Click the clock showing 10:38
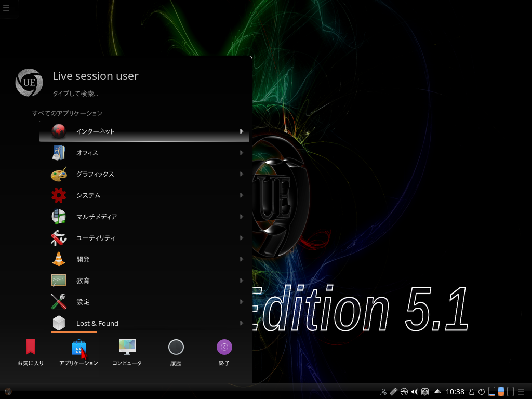 coord(455,392)
